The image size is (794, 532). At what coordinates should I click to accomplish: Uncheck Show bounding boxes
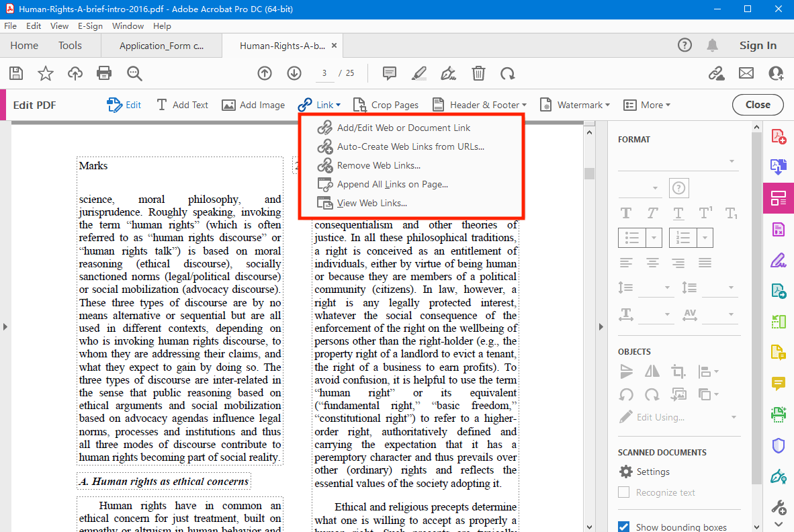pyautogui.click(x=623, y=527)
